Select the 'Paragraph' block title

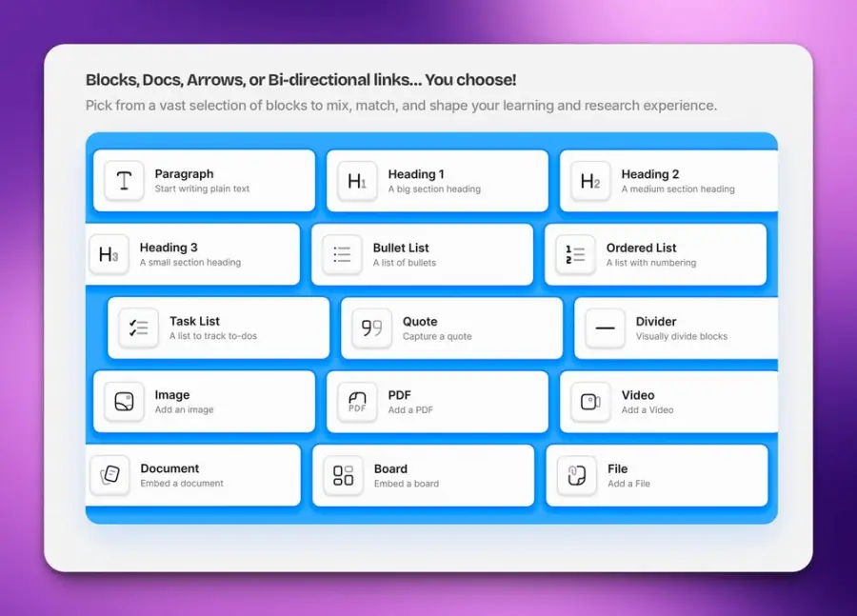click(x=184, y=174)
